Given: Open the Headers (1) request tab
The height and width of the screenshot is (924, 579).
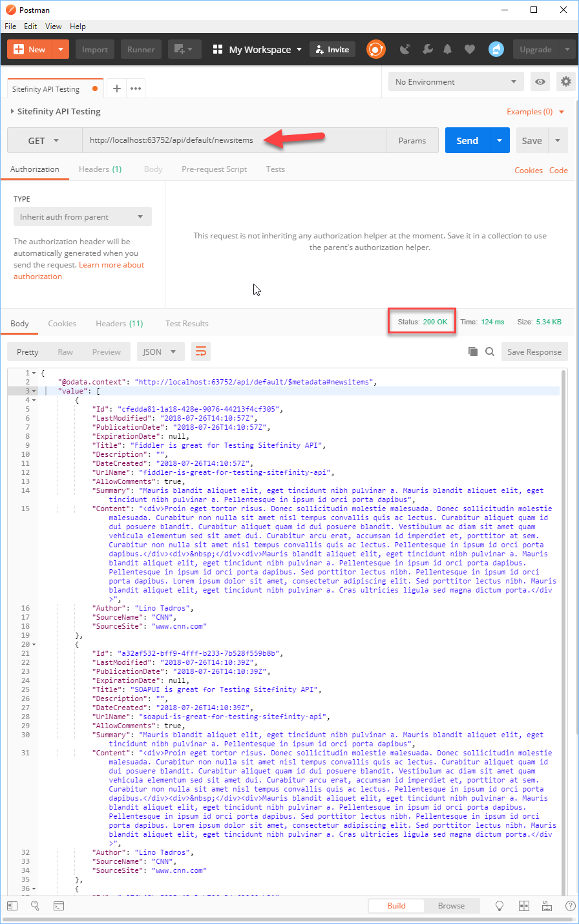Looking at the screenshot, I should tap(100, 169).
